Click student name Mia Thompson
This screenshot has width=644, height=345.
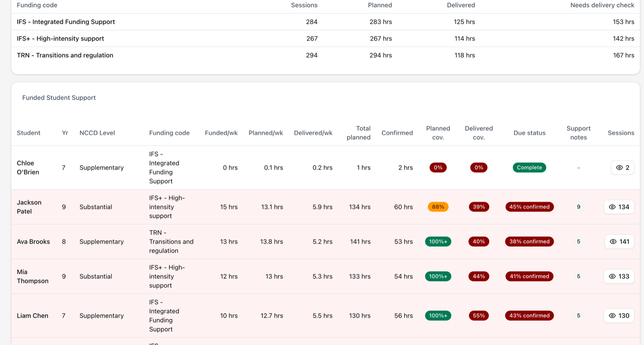pos(33,277)
